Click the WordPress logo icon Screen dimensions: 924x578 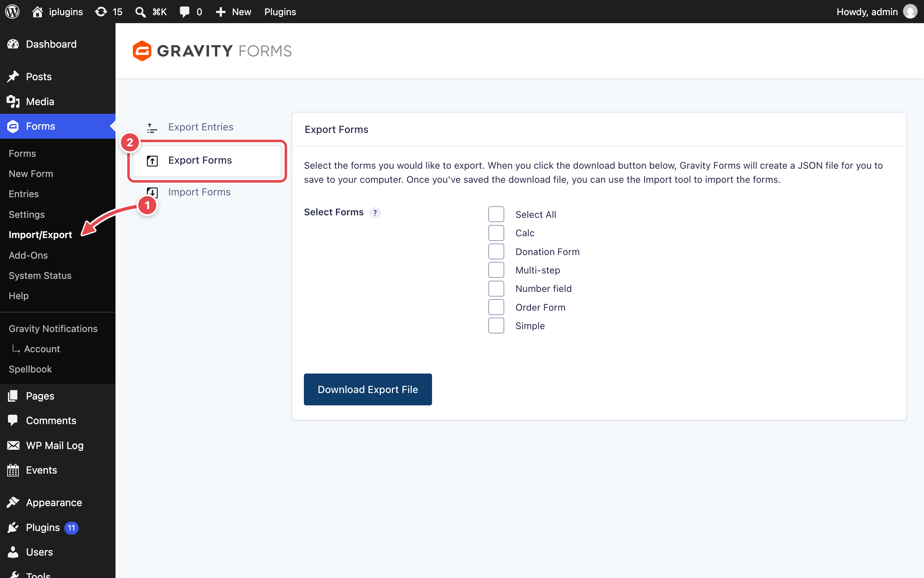[12, 12]
